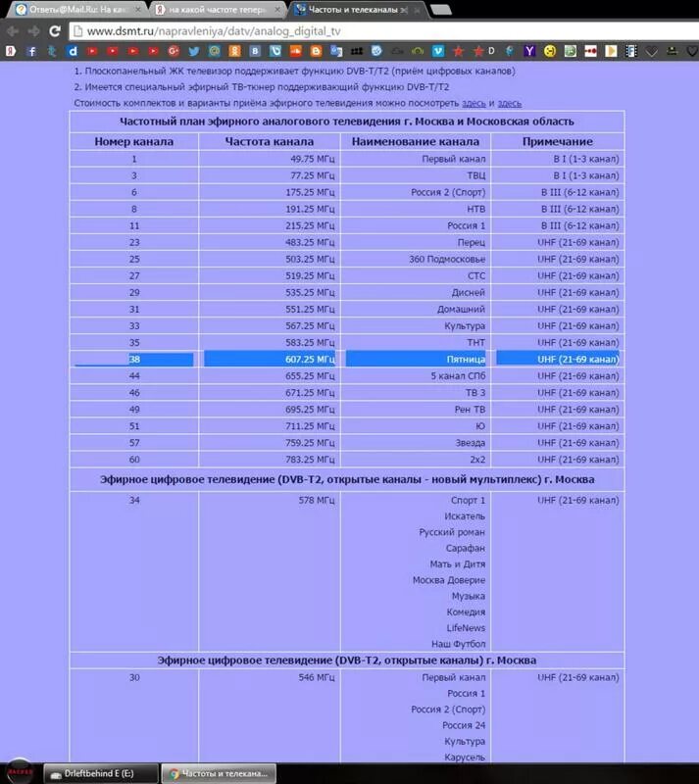Select the 'Перец' channel name
This screenshot has height=784, width=699.
point(471,242)
